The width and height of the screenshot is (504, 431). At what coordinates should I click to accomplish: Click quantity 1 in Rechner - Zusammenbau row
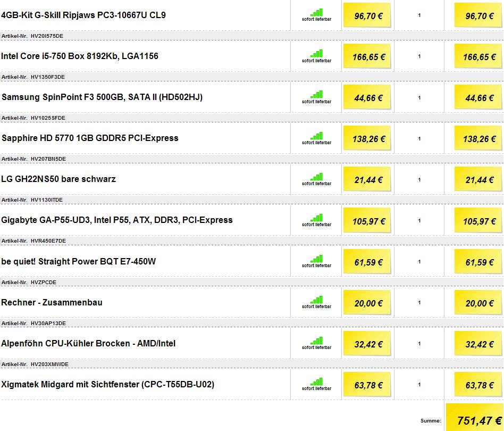pyautogui.click(x=419, y=303)
